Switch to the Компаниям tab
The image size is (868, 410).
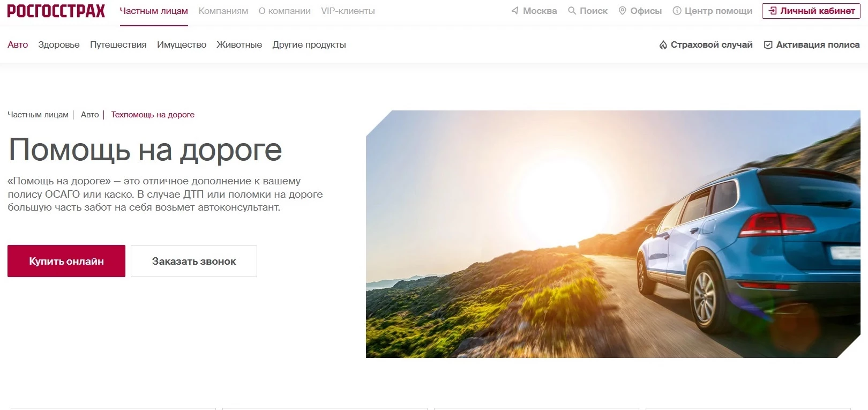(223, 11)
